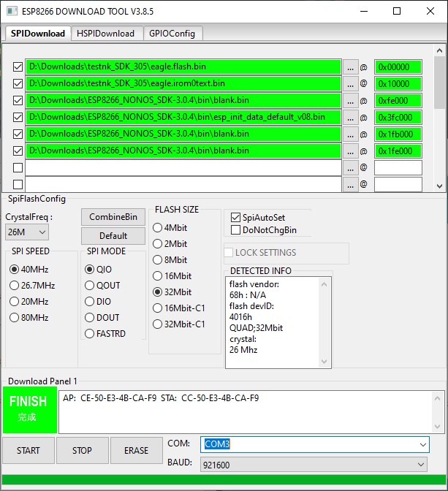Toggle checkbox for blank.bin at 0x1fb000
448x491 pixels.
point(18,134)
